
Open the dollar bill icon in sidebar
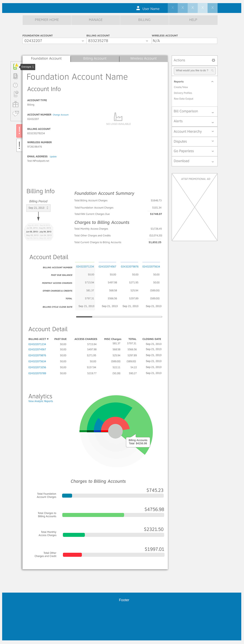15,76
